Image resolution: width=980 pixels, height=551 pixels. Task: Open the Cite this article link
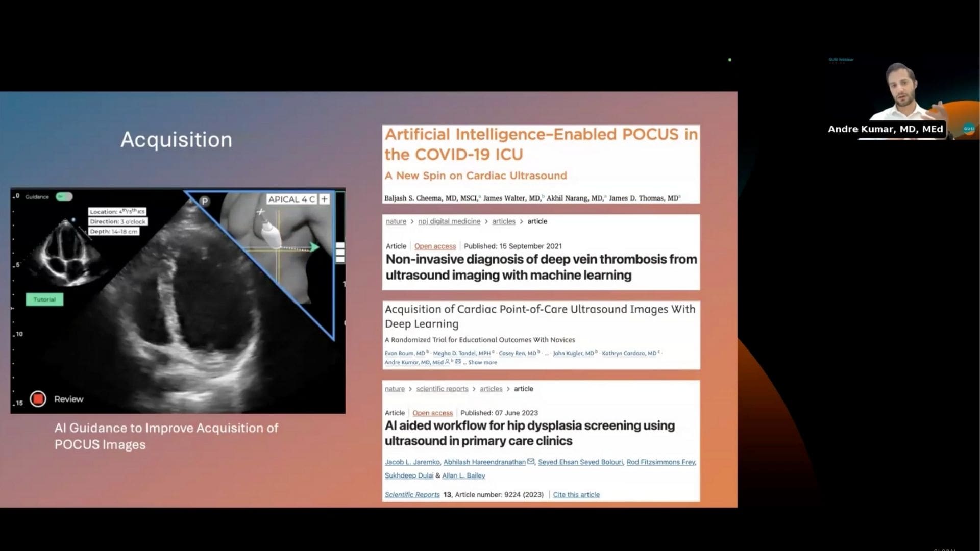point(576,495)
